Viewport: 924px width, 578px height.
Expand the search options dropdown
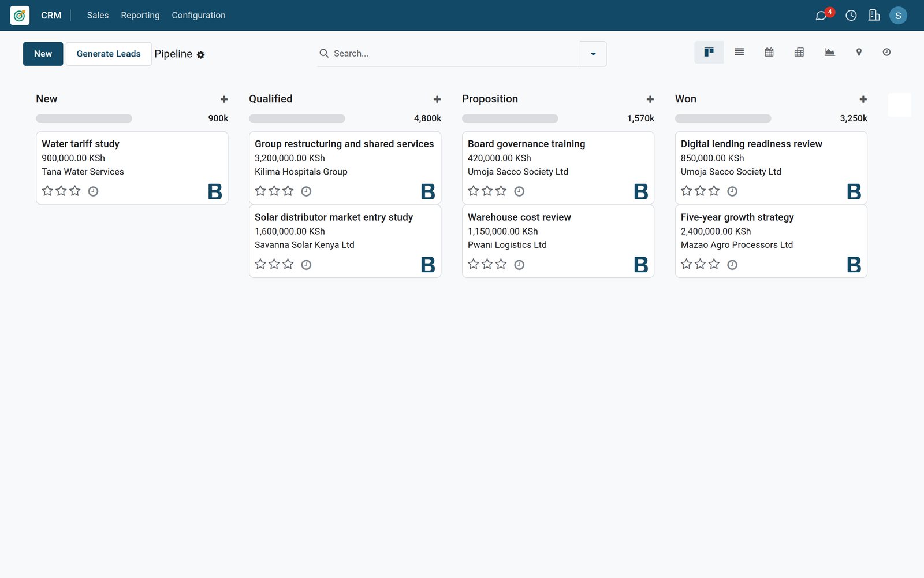593,54
